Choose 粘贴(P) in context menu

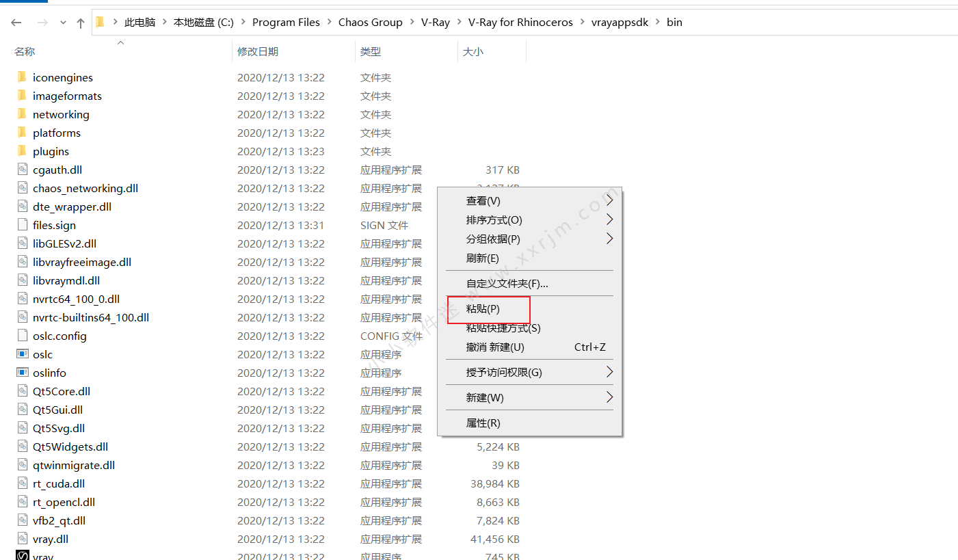tap(529, 309)
